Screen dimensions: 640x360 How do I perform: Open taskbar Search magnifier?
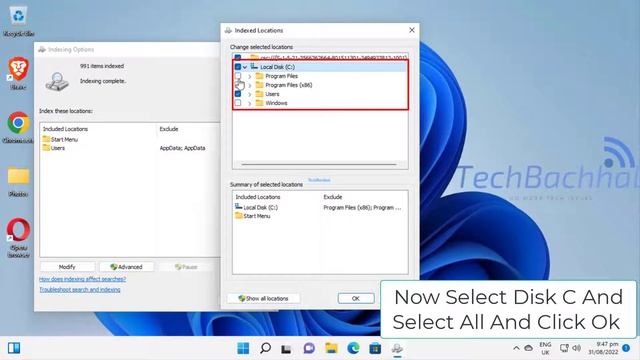pos(265,348)
